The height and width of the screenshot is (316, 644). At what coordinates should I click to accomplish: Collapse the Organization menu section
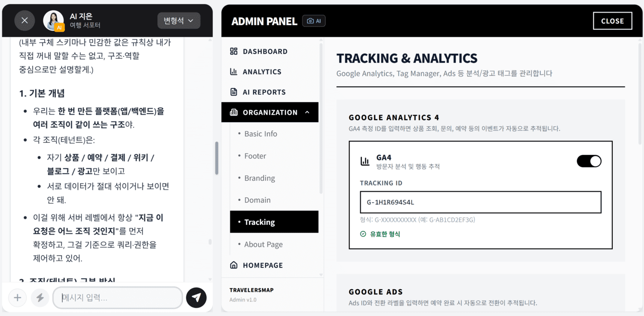click(x=270, y=112)
